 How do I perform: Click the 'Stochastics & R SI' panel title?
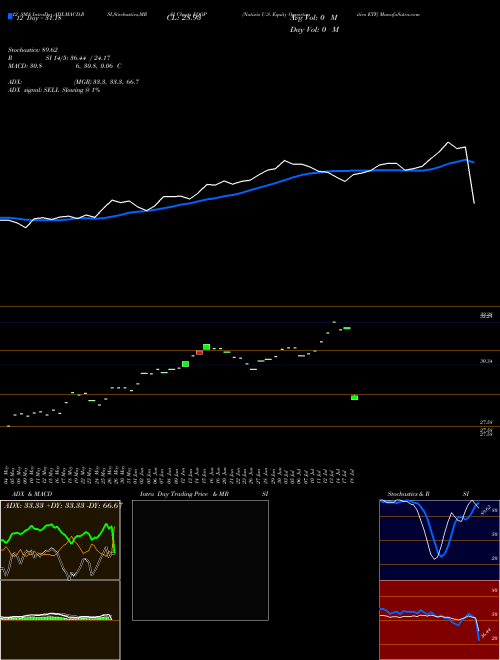[428, 494]
